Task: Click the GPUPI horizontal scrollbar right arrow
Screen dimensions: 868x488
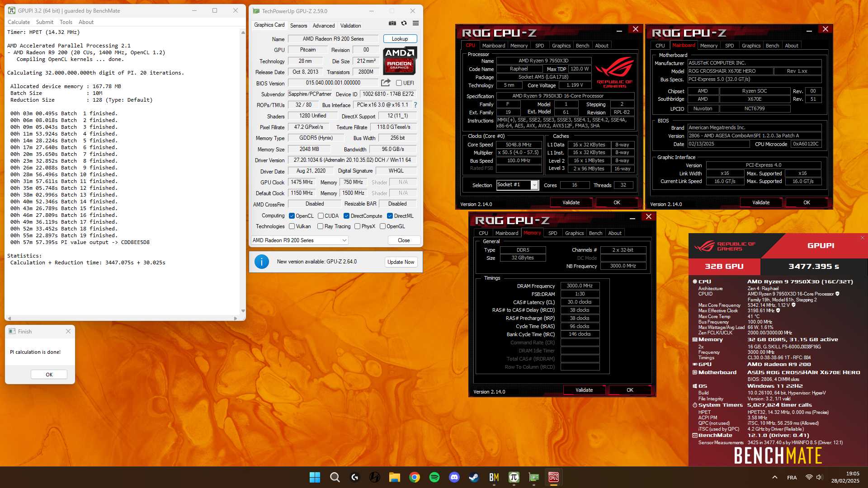Action: tap(235, 318)
